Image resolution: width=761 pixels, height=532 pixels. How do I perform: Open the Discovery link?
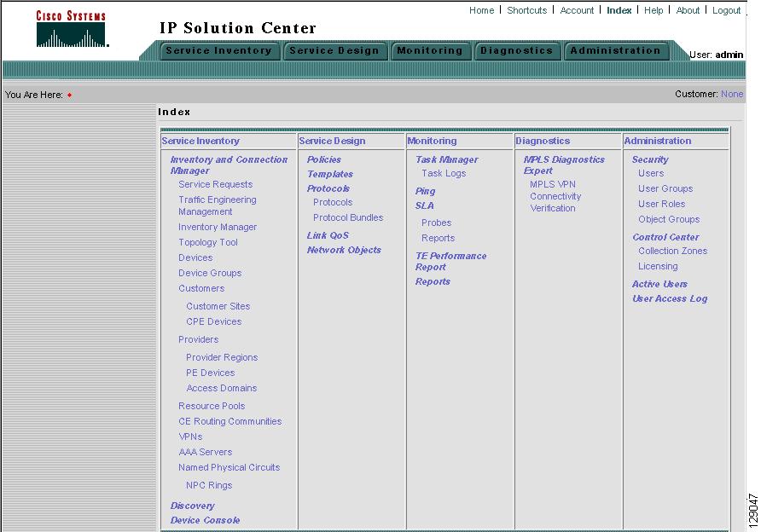tap(192, 506)
